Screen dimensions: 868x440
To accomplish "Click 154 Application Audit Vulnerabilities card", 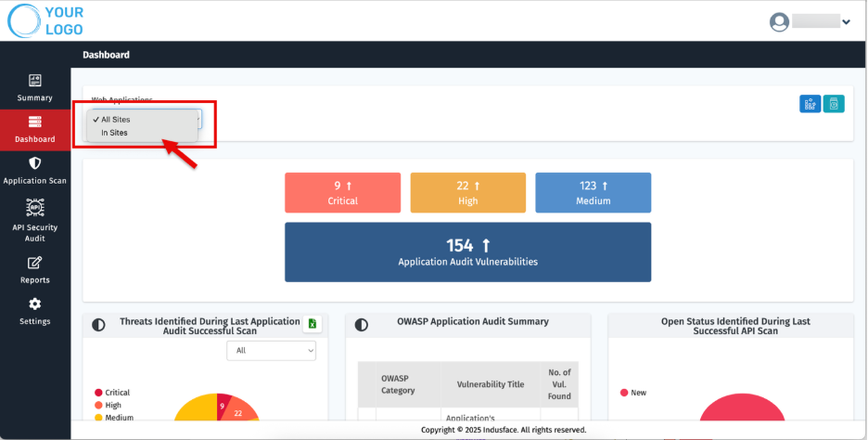I will click(467, 252).
